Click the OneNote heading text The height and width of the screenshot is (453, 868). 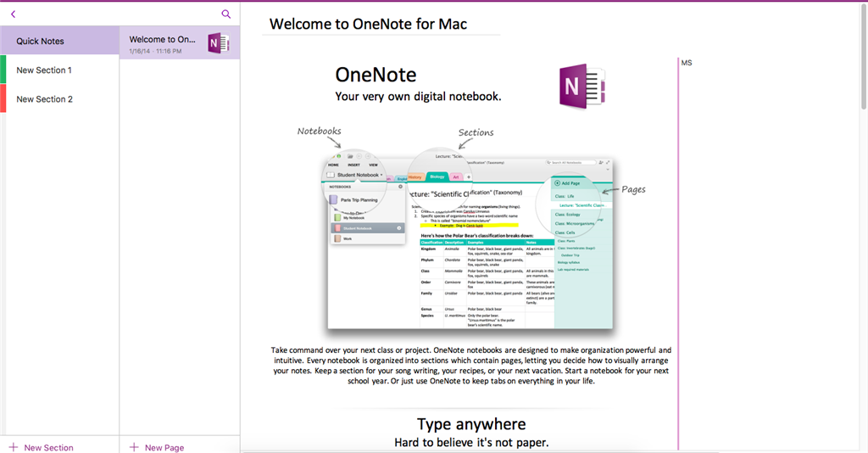(x=376, y=75)
